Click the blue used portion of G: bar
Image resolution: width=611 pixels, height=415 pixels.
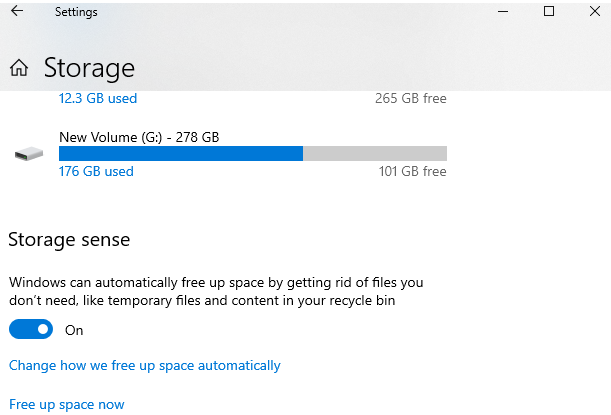(x=180, y=153)
